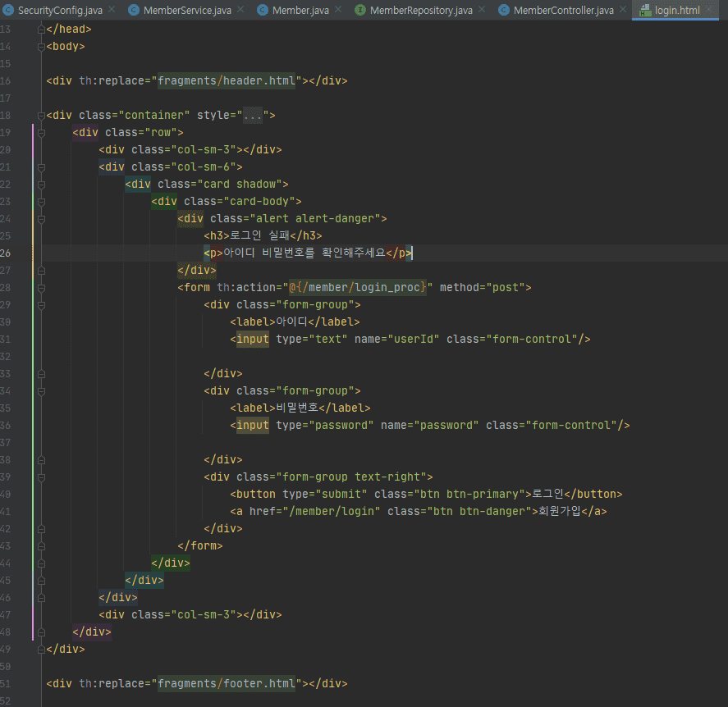728x707 pixels.
Task: Close the MemberRepository.java tab
Action: [482, 9]
